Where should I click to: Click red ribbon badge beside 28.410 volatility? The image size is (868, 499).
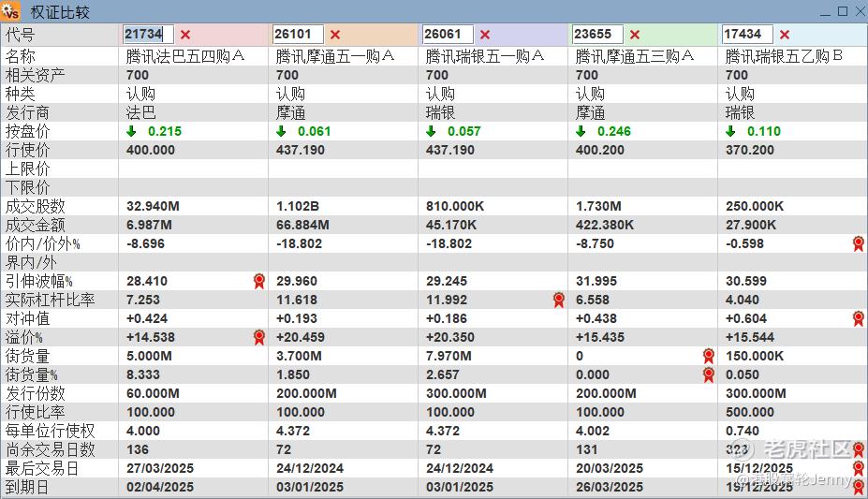pyautogui.click(x=258, y=281)
